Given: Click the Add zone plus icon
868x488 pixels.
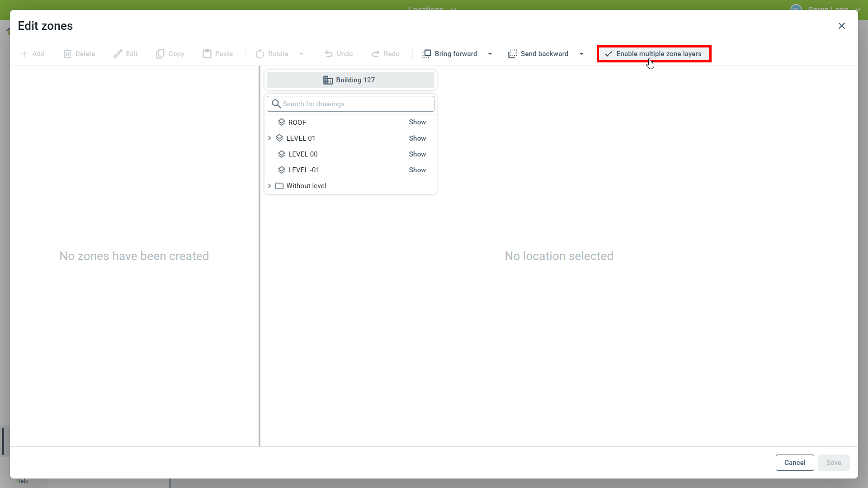Looking at the screenshot, I should (24, 54).
